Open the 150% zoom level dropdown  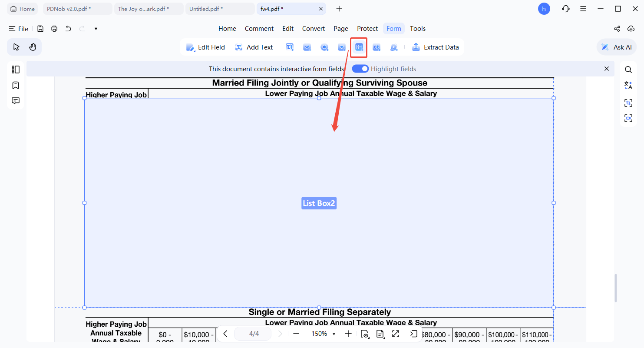click(334, 334)
